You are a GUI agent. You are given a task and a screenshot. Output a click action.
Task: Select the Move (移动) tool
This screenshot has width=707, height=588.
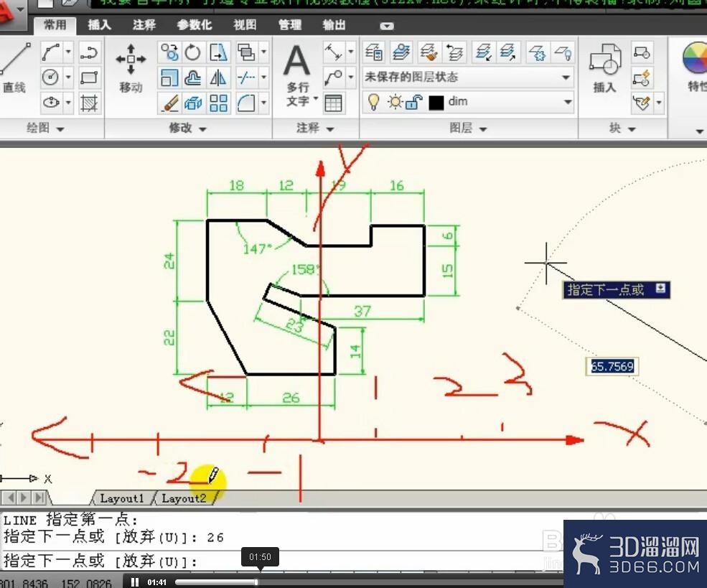pos(131,67)
